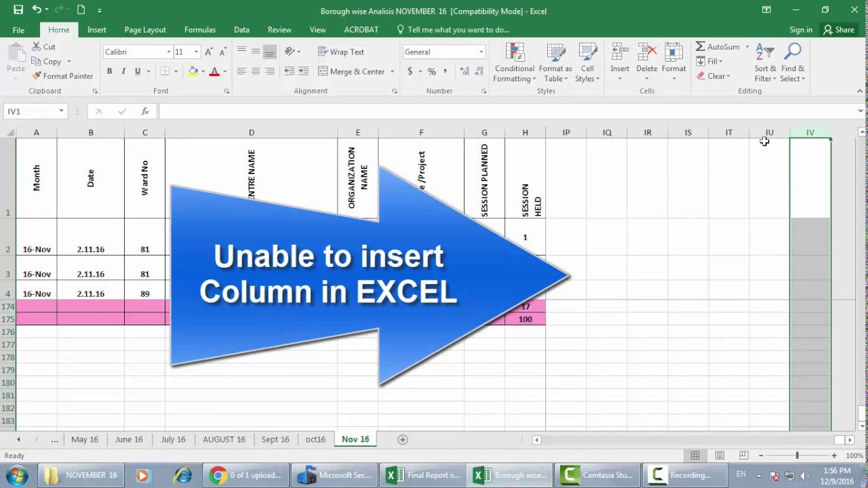Screen dimensions: 868x488
Task: Add a new sheet with plus icon
Action: coord(402,439)
